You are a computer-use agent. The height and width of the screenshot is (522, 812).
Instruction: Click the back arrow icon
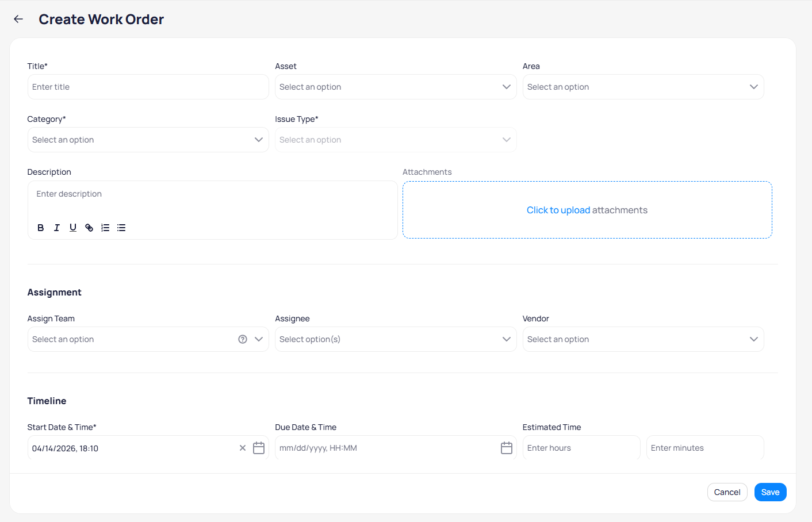click(x=18, y=19)
